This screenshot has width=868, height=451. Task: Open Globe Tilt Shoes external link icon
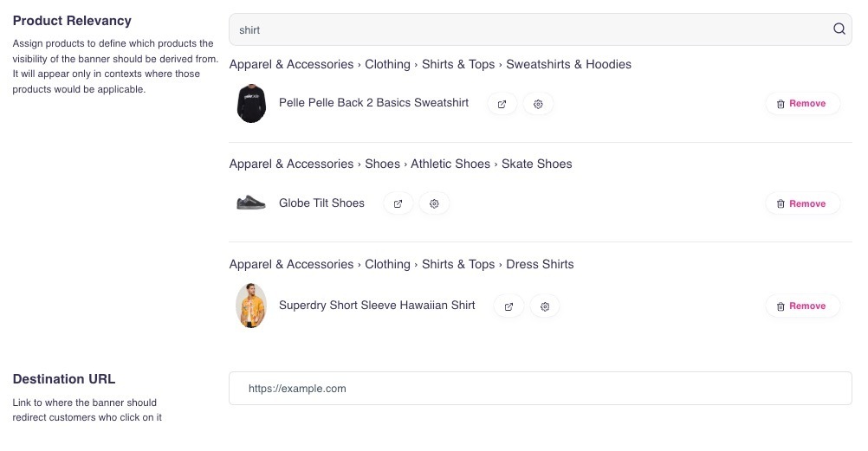coord(398,203)
